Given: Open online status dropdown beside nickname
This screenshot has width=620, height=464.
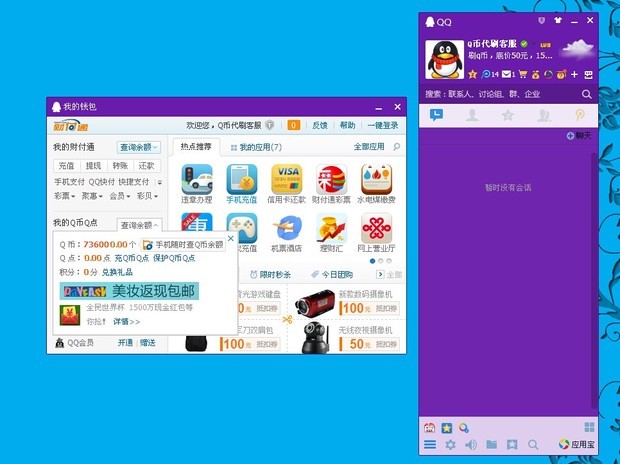Looking at the screenshot, I should [534, 44].
